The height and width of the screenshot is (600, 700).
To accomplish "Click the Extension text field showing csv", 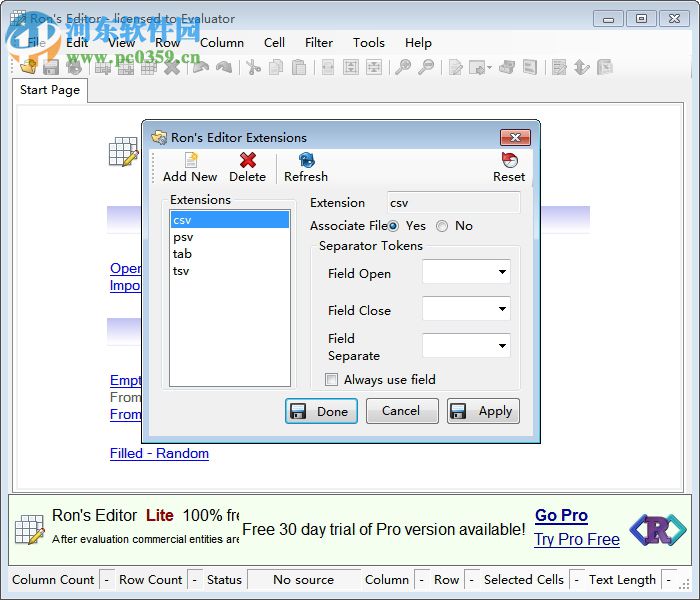I will pyautogui.click(x=454, y=203).
